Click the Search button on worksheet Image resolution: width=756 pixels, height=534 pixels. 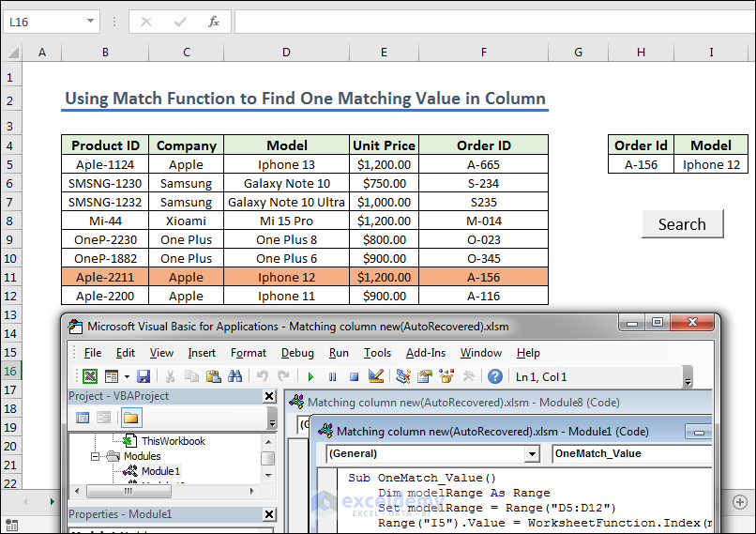point(682,224)
